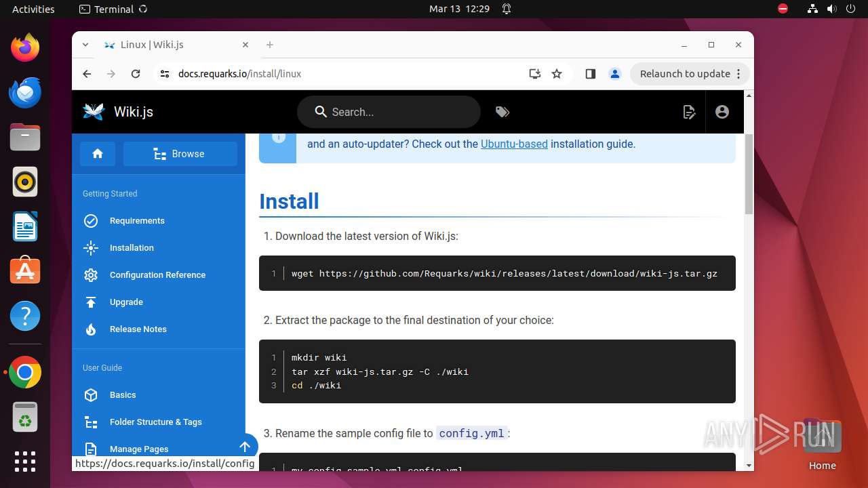
Task: Open Basics page in sidebar
Action: [159, 395]
